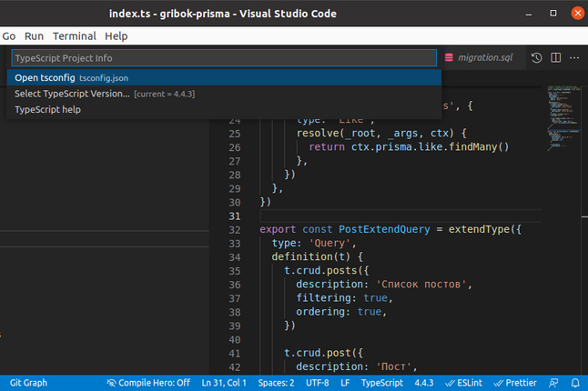Click 'Пост' string on line 42

pos(394,366)
